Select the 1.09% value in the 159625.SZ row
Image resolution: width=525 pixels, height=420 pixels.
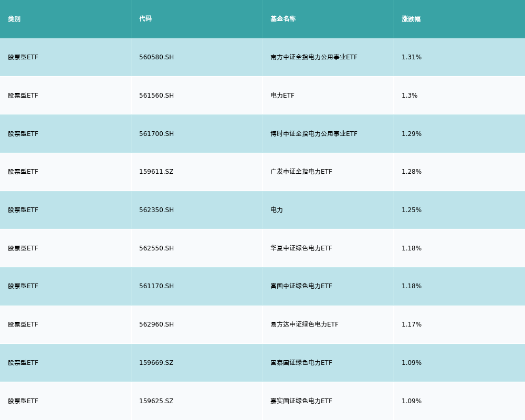412,401
